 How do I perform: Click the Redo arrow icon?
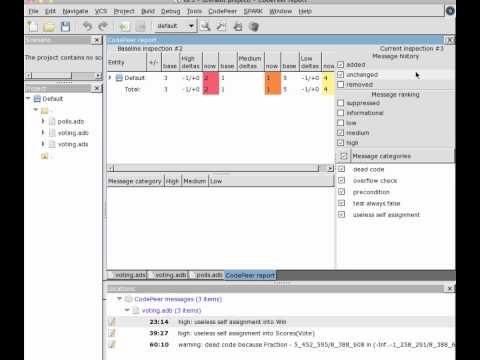[x=103, y=26]
